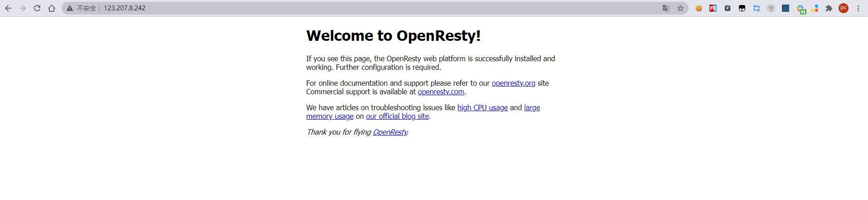Open the blue swap-arrows extension

[757, 8]
